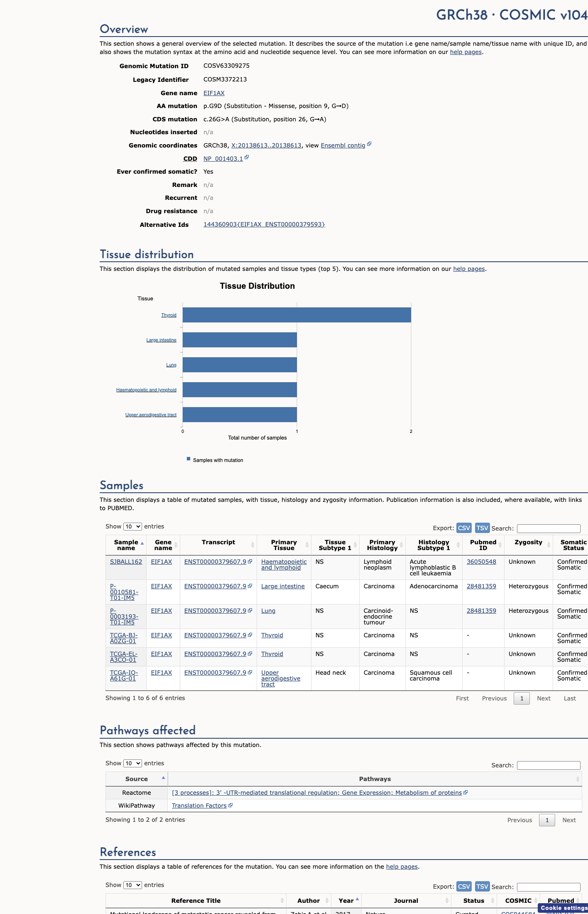This screenshot has width=588, height=914.
Task: Open Pubmed 28481359 in Large intestine row
Action: [481, 586]
